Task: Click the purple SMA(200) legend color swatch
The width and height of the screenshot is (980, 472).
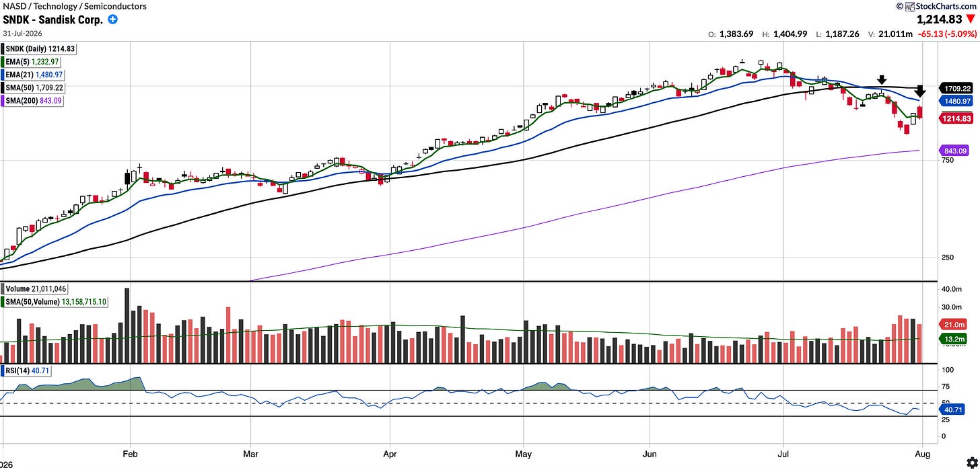Action: pos(4,101)
